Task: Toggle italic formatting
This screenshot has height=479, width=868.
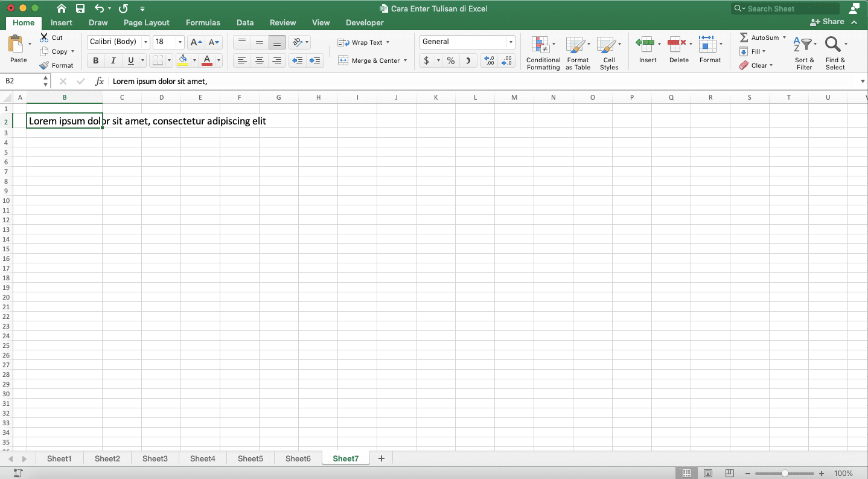Action: tap(113, 60)
